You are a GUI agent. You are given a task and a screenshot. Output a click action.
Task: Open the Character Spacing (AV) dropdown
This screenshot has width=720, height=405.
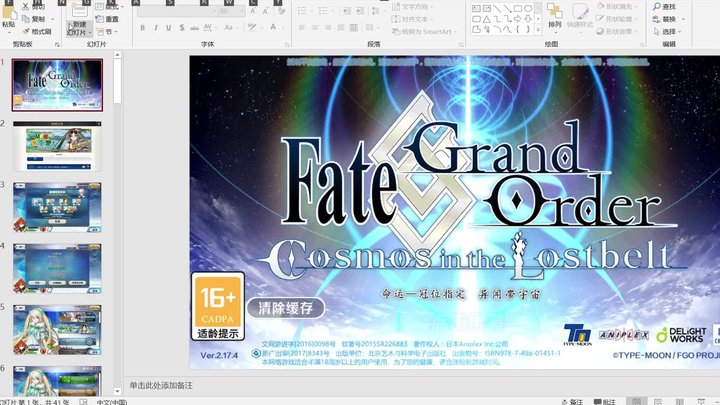tap(209, 28)
